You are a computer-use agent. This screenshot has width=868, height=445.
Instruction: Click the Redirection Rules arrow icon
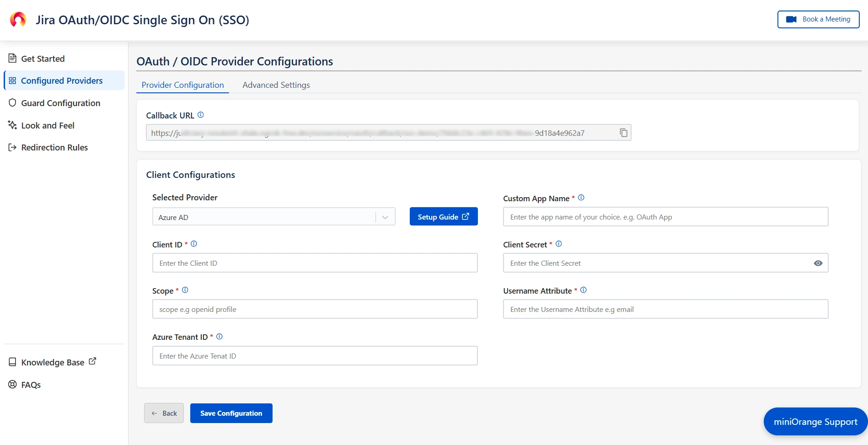pyautogui.click(x=12, y=147)
